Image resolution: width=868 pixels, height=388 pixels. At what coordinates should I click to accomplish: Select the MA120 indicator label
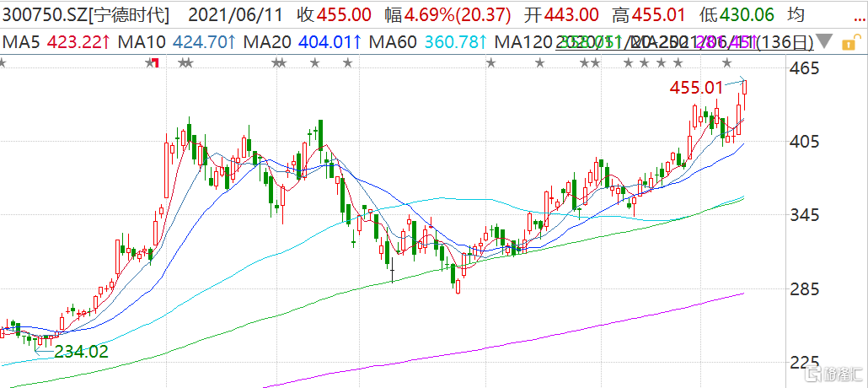tap(525, 41)
